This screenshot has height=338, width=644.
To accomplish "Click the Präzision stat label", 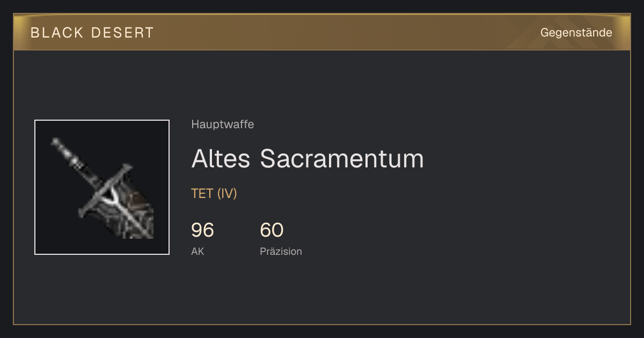I will [x=281, y=251].
